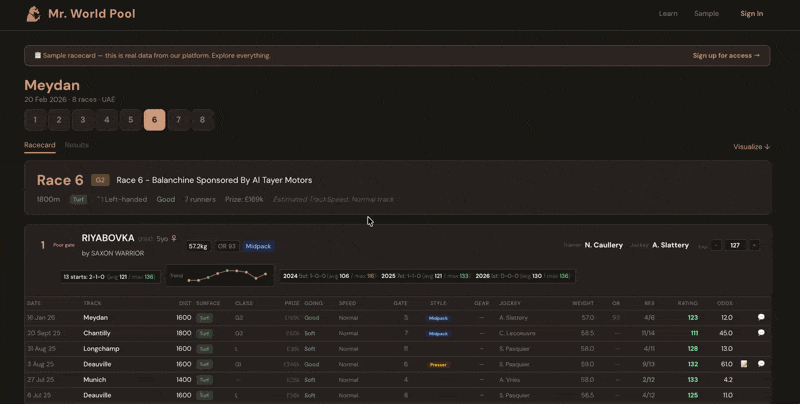The width and height of the screenshot is (800, 404).
Task: Click the Sign up for access link
Action: [x=726, y=56]
